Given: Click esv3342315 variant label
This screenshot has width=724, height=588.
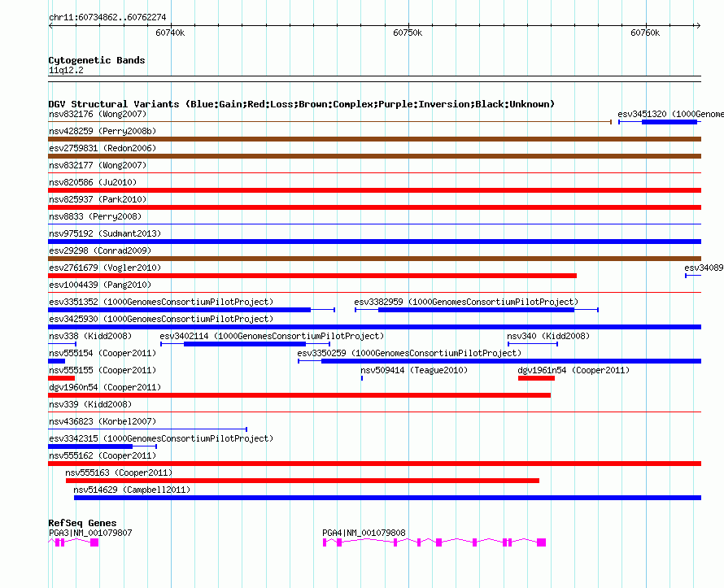Looking at the screenshot, I should pyautogui.click(x=161, y=438).
